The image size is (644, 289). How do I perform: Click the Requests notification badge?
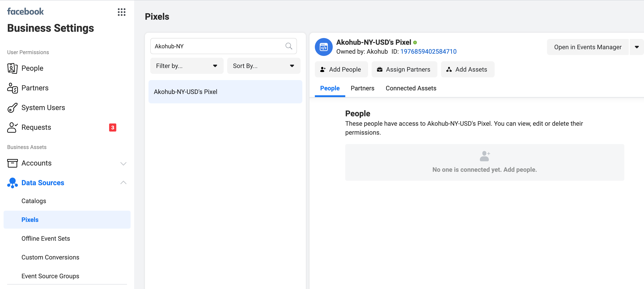112,127
